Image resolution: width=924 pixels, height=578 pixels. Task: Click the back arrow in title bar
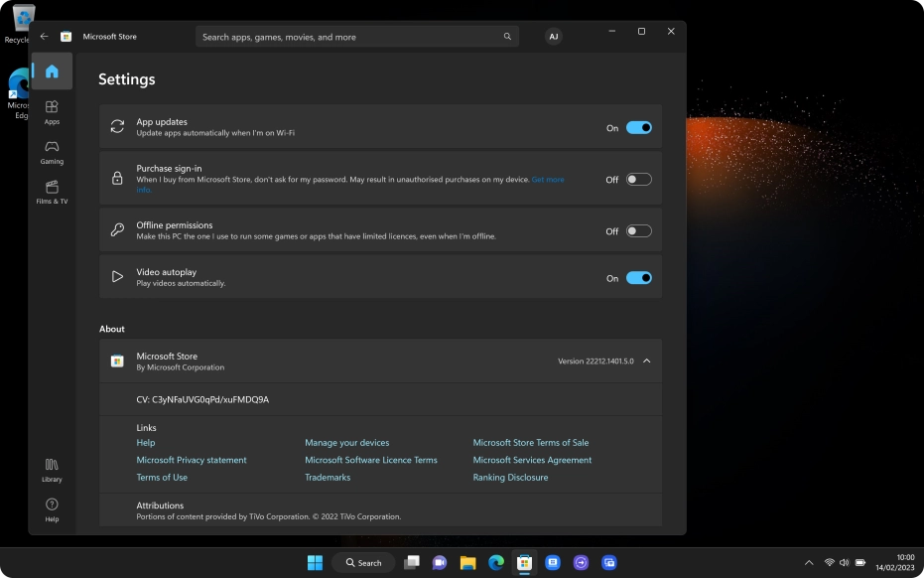44,37
